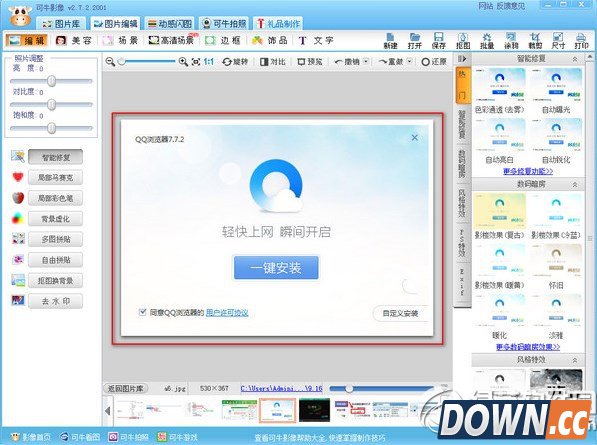Image resolution: width=597 pixels, height=445 pixels.
Task: Open the 美容 beauty menu
Action: (x=74, y=40)
